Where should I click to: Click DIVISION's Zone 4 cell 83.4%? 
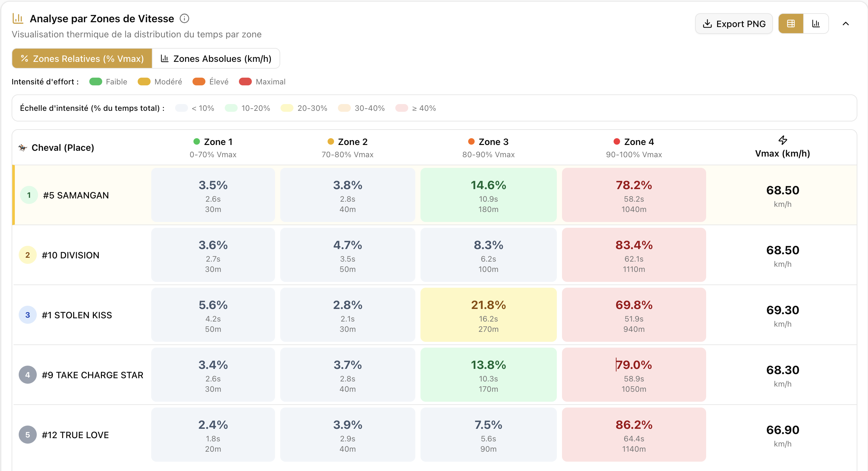click(634, 255)
